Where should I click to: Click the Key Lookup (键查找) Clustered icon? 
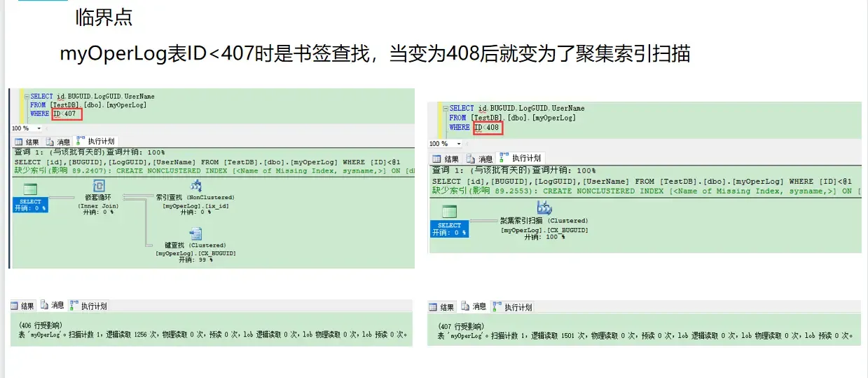pyautogui.click(x=195, y=234)
